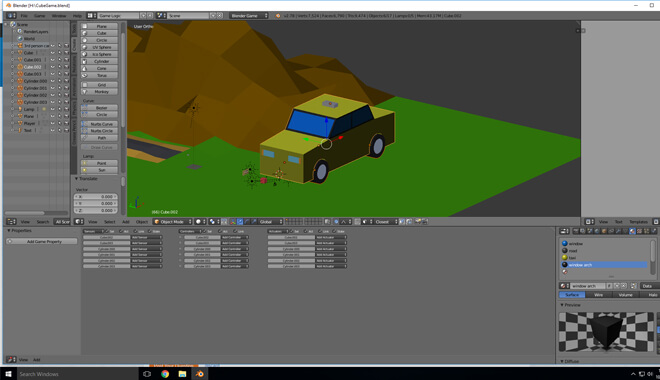Open Task View on the taskbar
660x380 pixels.
pos(147,374)
